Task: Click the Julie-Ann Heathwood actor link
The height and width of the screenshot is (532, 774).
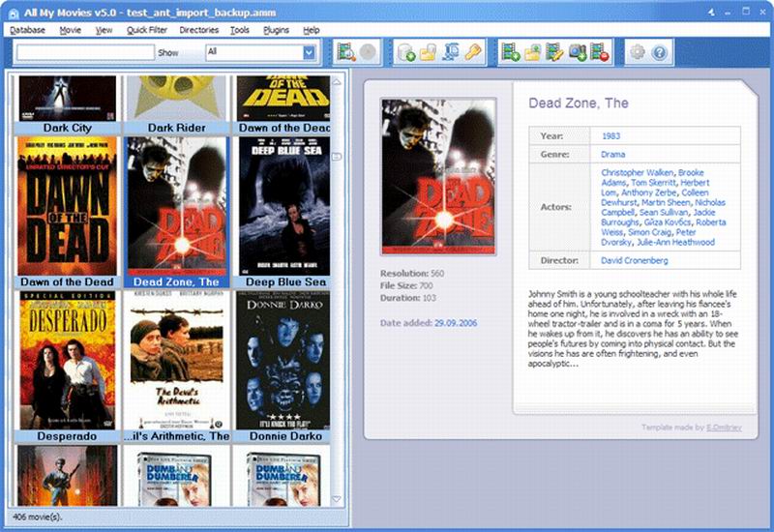Action: click(675, 243)
